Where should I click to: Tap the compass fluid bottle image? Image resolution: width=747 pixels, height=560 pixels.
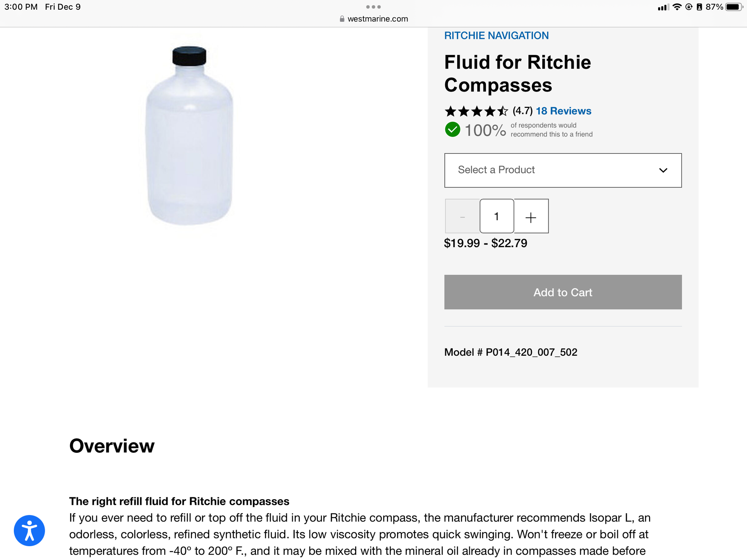pos(189,136)
